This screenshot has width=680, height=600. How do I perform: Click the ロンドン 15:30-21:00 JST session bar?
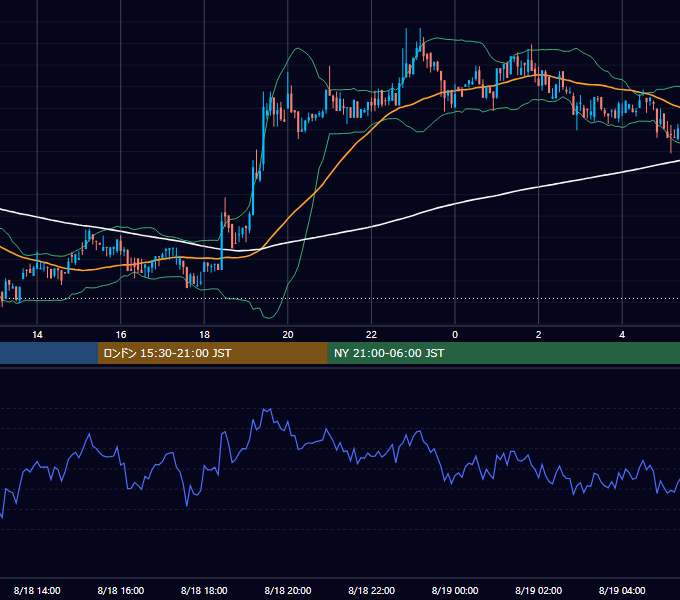point(212,353)
